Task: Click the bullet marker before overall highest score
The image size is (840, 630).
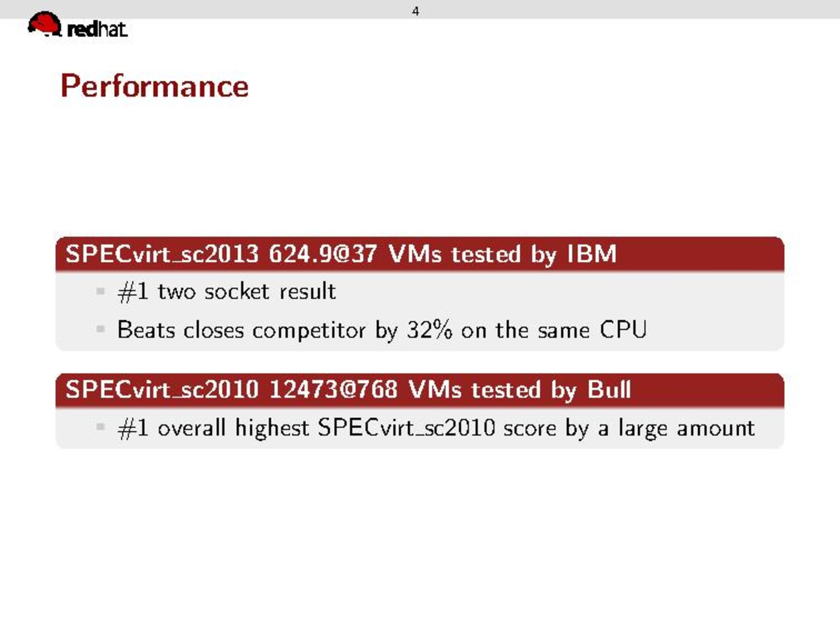Action: [x=100, y=428]
